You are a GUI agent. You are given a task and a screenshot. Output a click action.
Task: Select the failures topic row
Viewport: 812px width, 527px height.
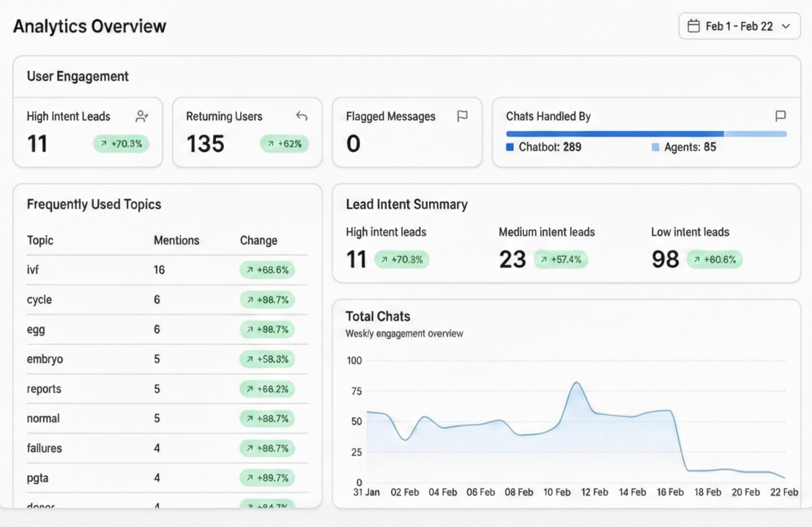click(167, 448)
